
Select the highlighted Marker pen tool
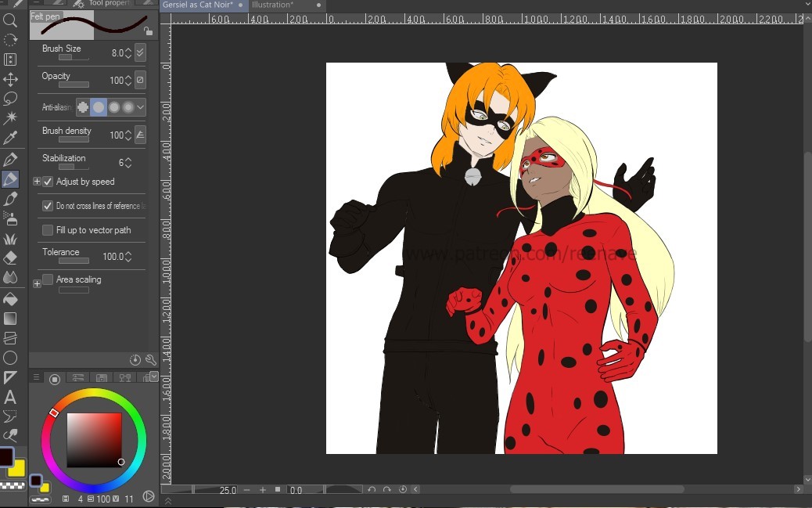(10, 179)
